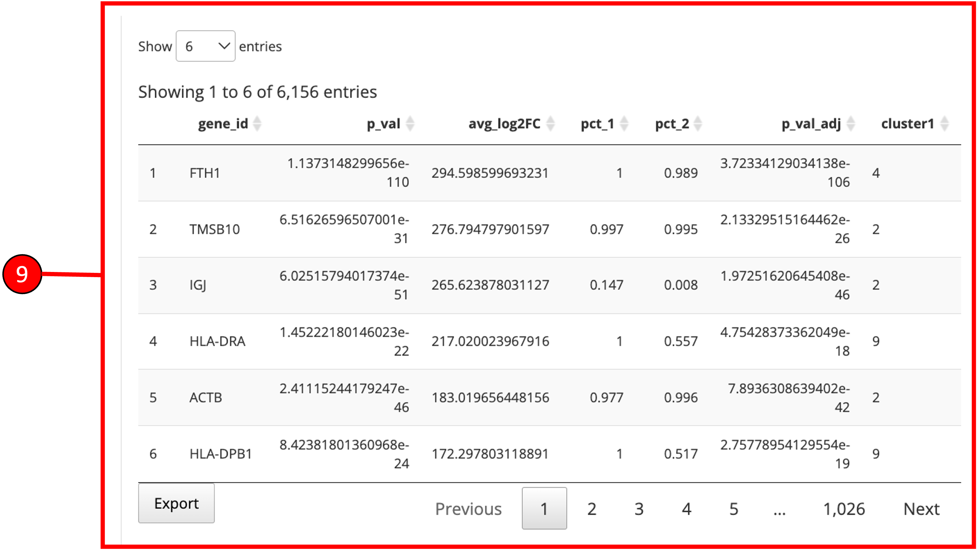977x560 pixels.
Task: Select the FTH1 gene row
Action: [205, 173]
